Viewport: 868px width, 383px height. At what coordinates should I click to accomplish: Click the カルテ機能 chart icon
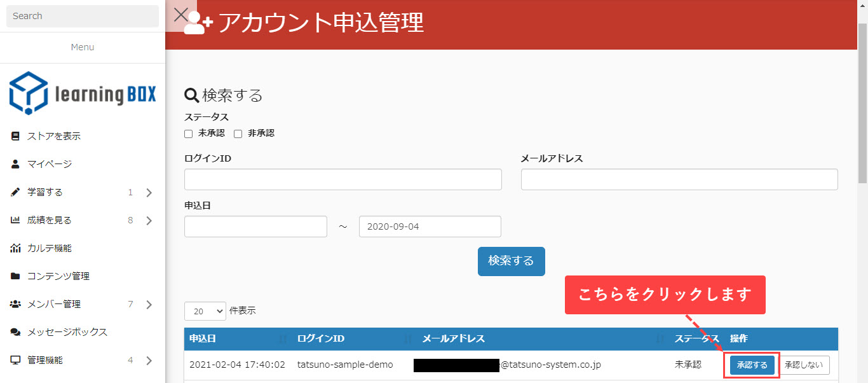pos(15,248)
